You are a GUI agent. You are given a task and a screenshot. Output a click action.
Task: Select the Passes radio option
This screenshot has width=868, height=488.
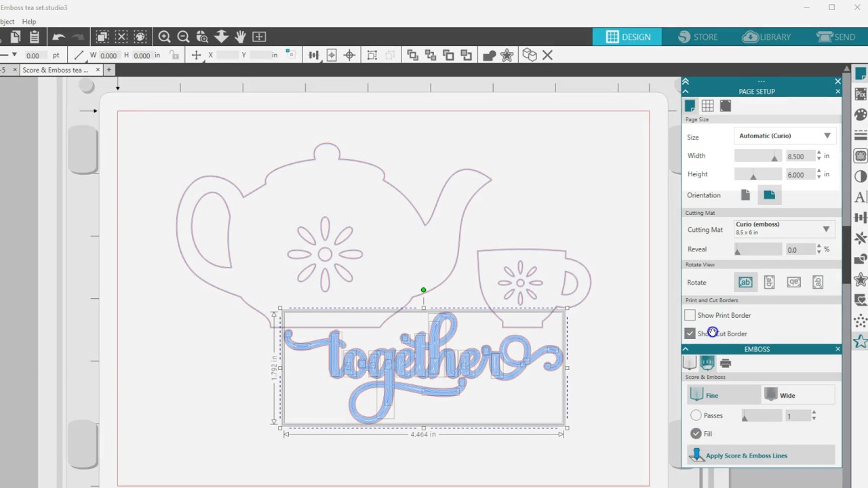tap(696, 415)
